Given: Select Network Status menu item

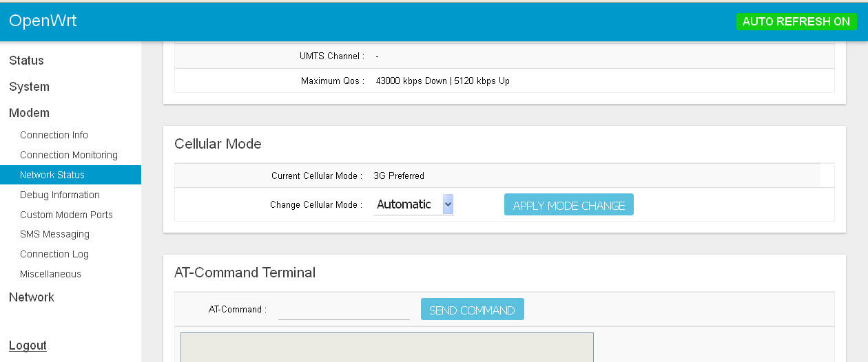Looking at the screenshot, I should pyautogui.click(x=52, y=175).
